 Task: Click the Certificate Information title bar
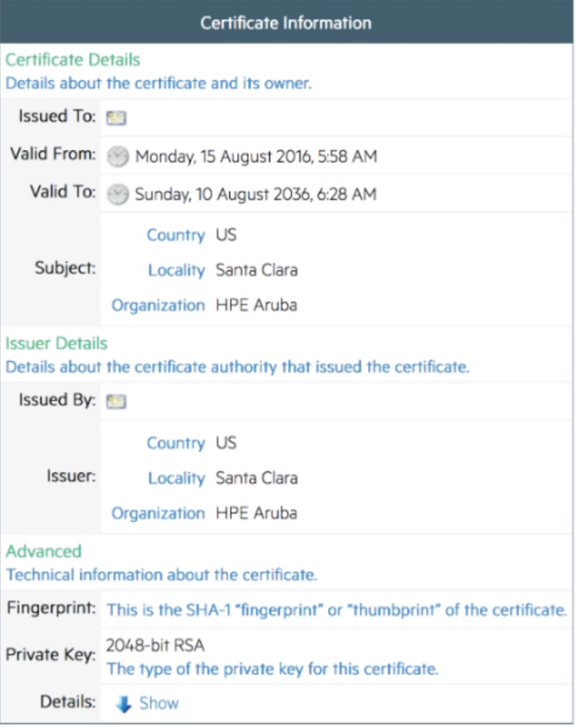(286, 23)
